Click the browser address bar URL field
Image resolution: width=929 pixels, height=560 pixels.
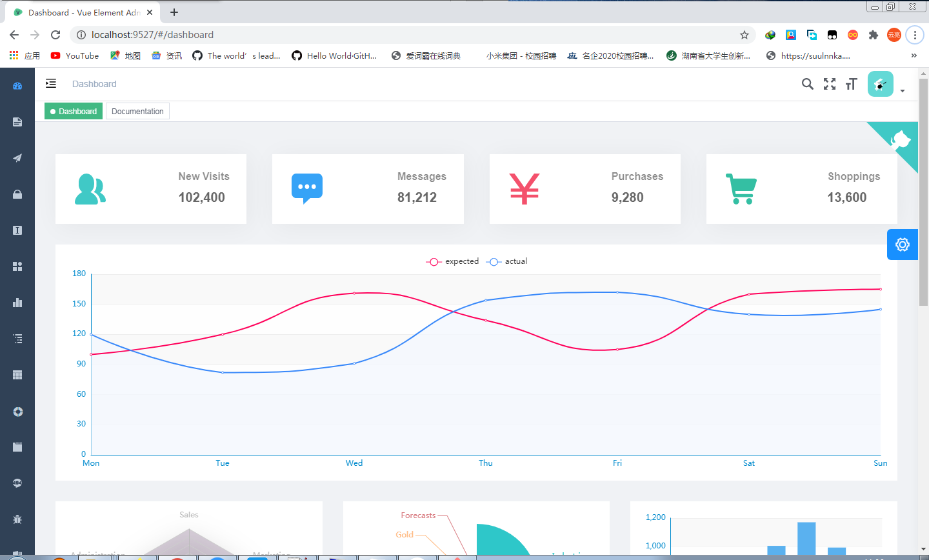coord(413,35)
